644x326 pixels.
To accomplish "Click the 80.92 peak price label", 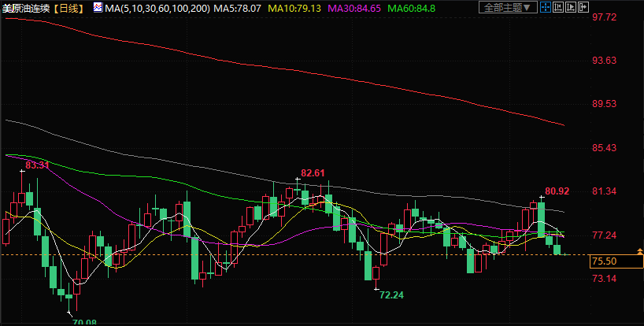I will click(557, 191).
